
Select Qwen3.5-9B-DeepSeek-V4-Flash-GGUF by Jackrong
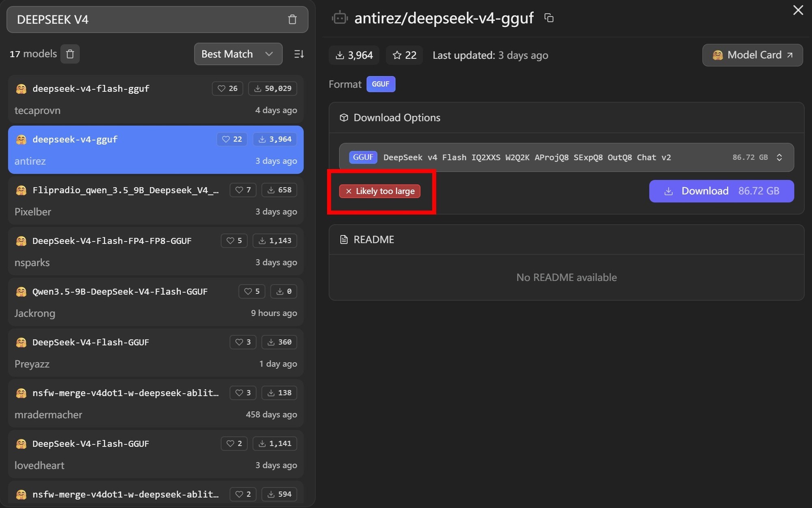156,302
